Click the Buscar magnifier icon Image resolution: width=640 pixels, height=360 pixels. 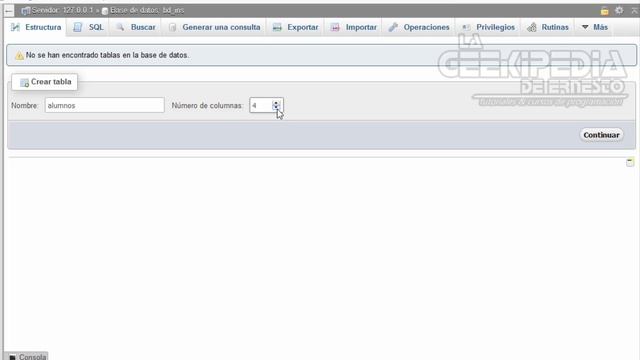(120, 27)
